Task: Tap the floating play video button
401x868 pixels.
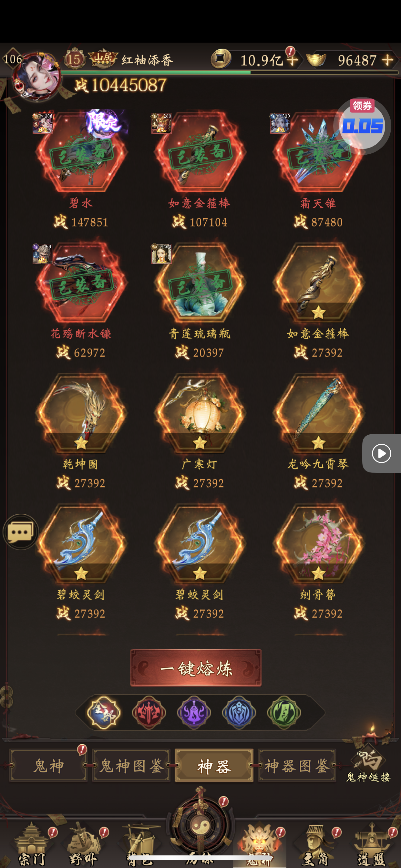Action: pos(381,453)
